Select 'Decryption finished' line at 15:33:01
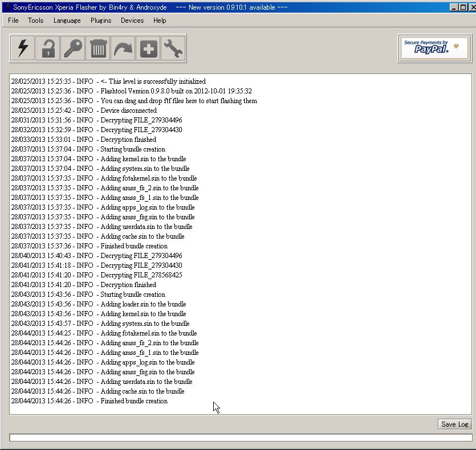The height and width of the screenshot is (450, 476). click(84, 140)
